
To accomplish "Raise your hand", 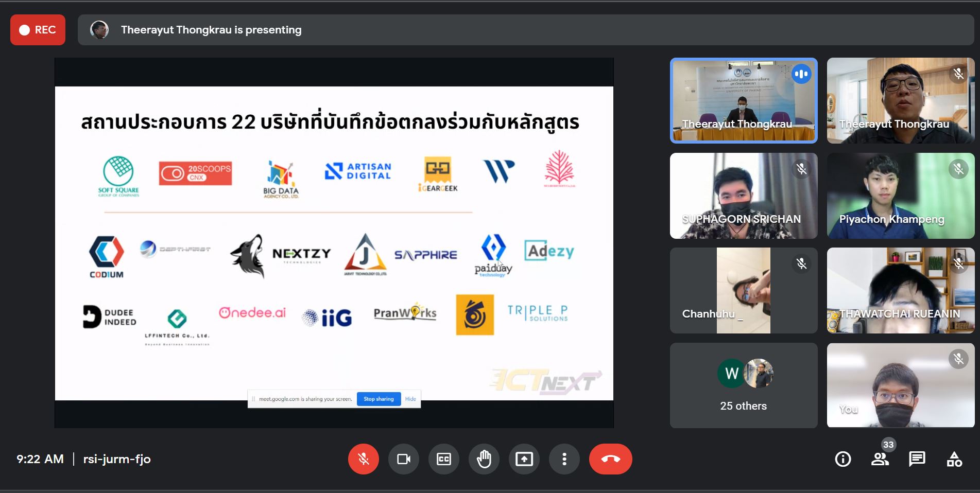I will (x=484, y=459).
